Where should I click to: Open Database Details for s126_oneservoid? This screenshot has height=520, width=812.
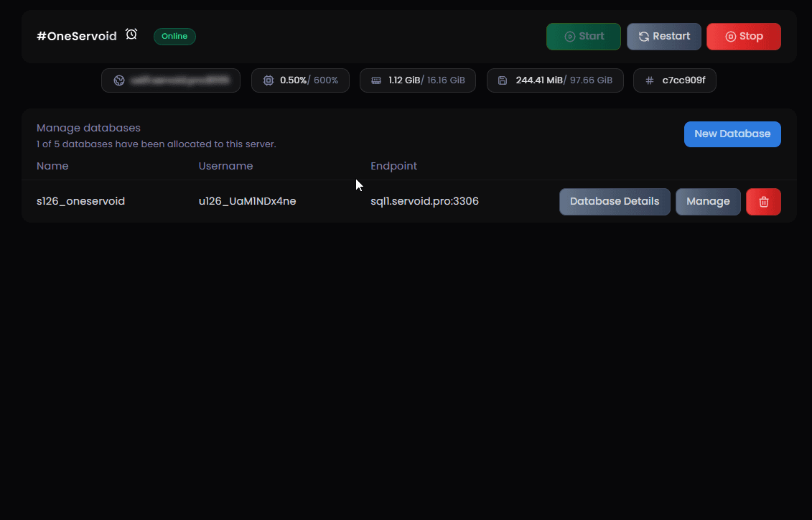click(x=614, y=202)
